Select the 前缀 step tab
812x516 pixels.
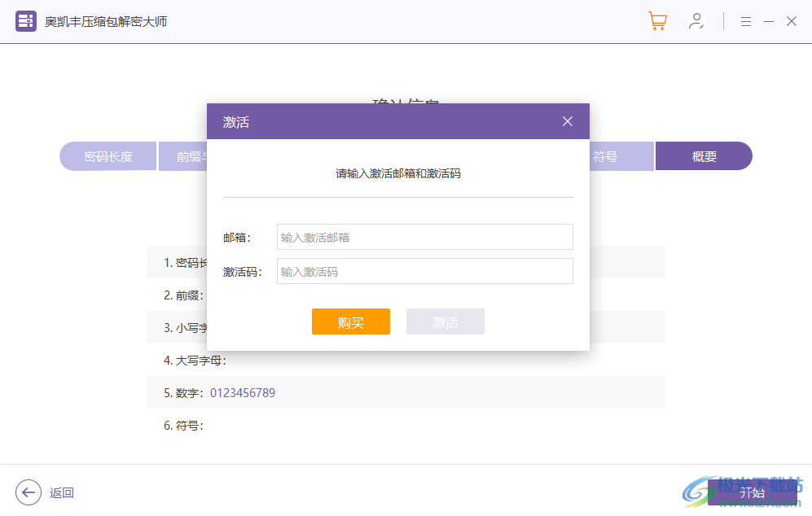click(182, 156)
